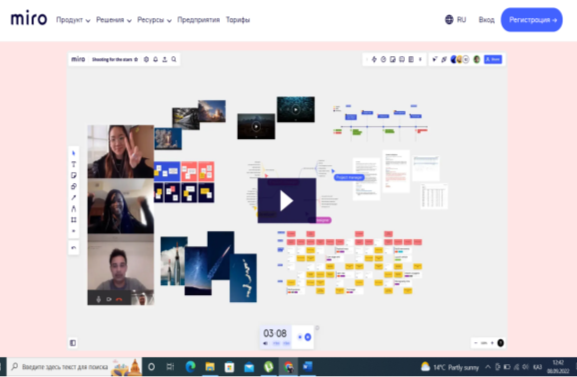
Task: Click the reactions confetti icon near avatars
Action: [444, 59]
